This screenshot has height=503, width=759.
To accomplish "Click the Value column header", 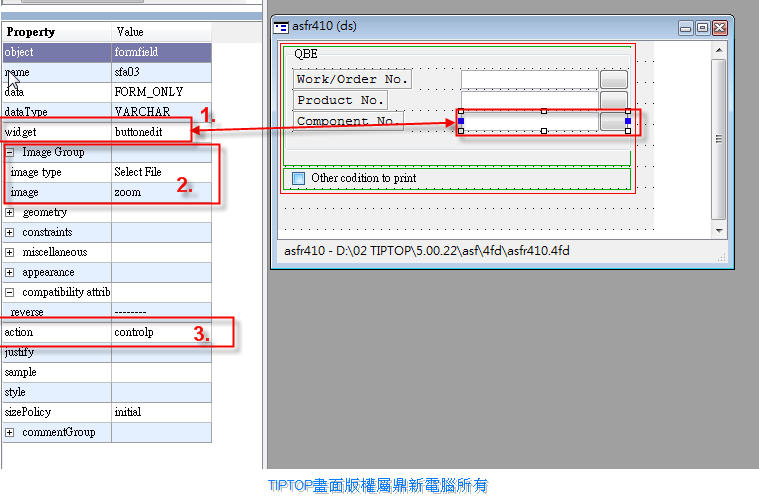I will (x=161, y=32).
